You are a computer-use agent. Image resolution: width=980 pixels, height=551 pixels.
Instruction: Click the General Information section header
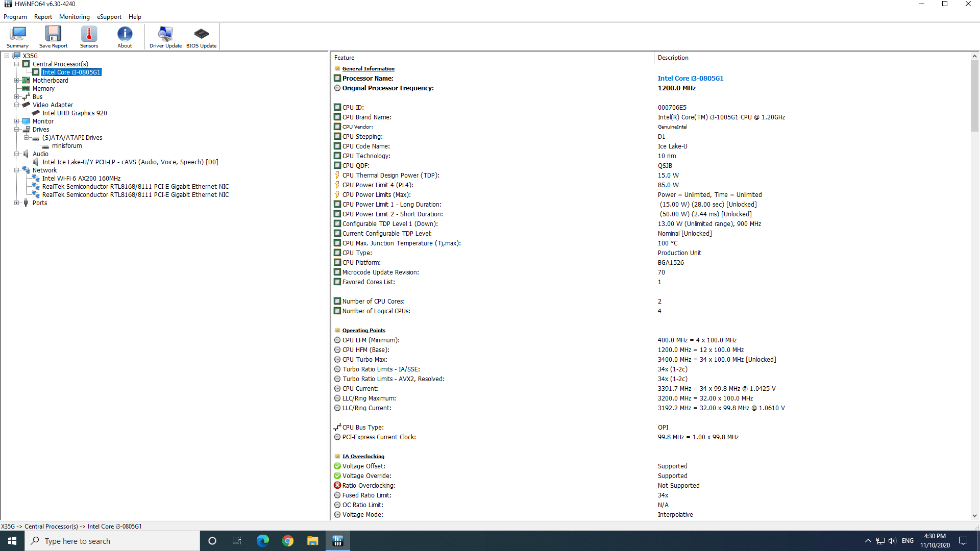[368, 69]
